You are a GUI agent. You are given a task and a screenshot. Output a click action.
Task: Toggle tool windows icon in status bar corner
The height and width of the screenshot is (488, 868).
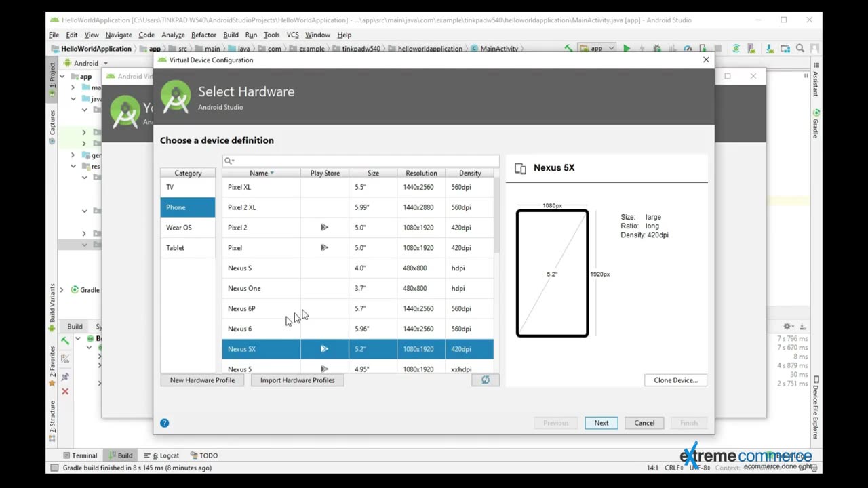pyautogui.click(x=54, y=468)
